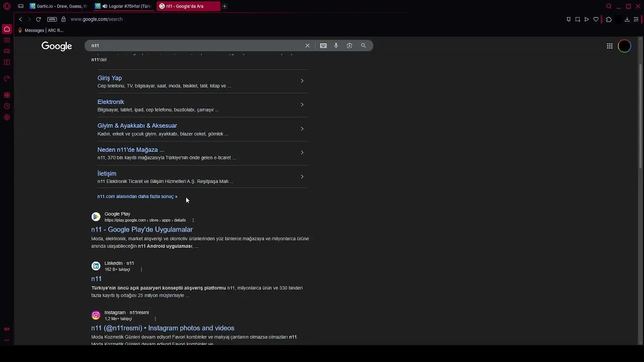This screenshot has height=362, width=644.
Task: View site security via the lock icon
Action: coord(63,19)
